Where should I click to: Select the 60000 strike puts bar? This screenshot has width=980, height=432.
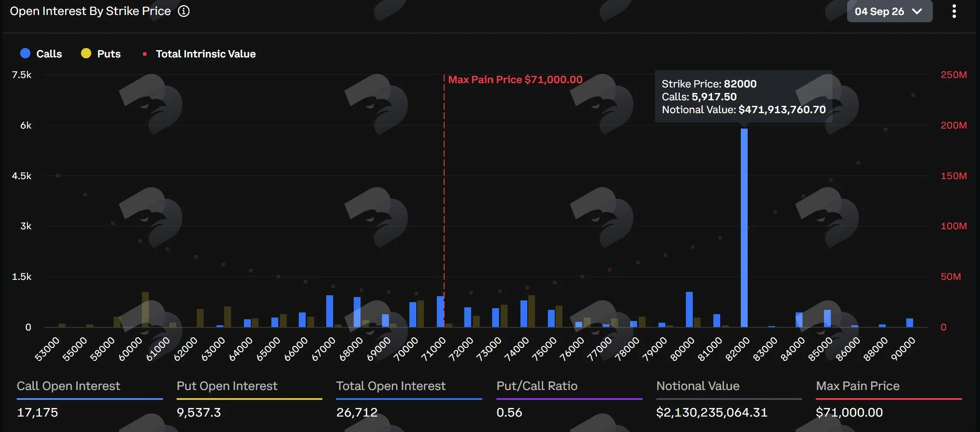(x=145, y=309)
